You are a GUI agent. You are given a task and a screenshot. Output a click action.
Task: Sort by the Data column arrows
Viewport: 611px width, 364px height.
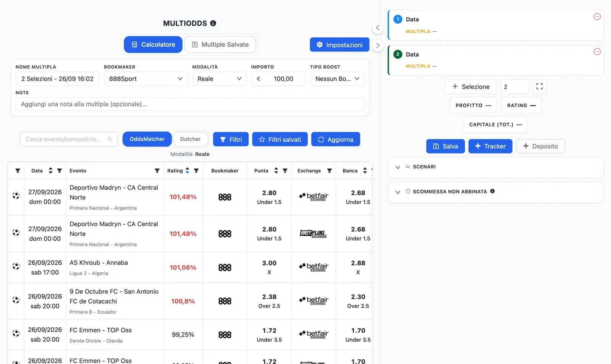click(x=50, y=171)
